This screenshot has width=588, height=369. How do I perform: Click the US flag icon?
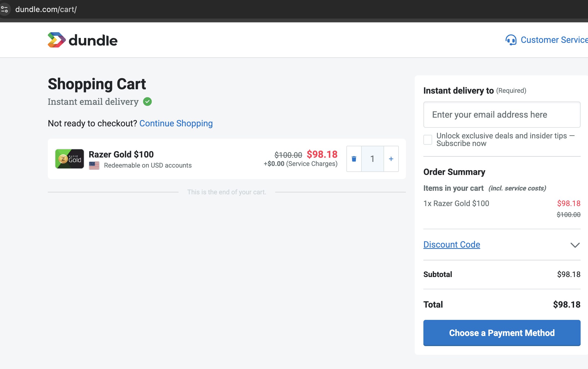[x=94, y=165]
